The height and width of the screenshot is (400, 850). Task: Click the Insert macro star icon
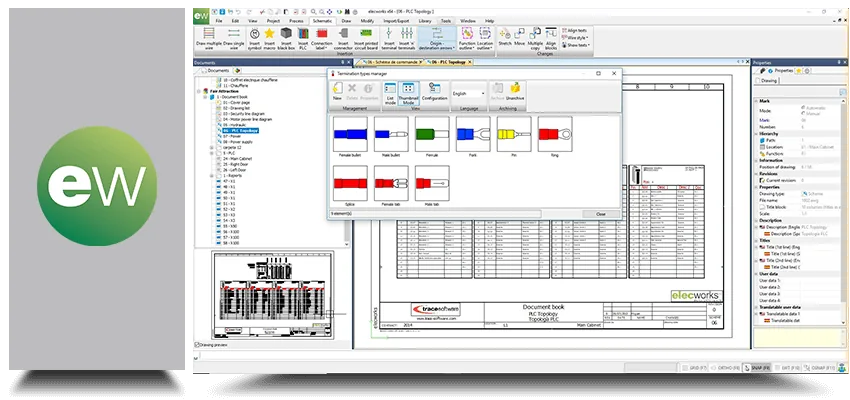269,38
